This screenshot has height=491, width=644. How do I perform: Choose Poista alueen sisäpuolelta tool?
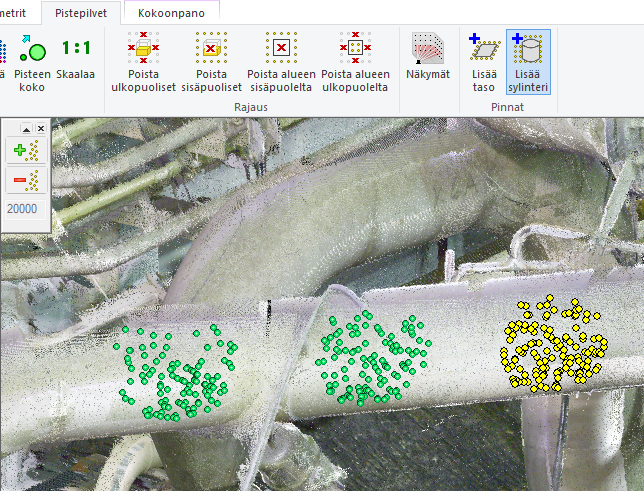(x=281, y=62)
